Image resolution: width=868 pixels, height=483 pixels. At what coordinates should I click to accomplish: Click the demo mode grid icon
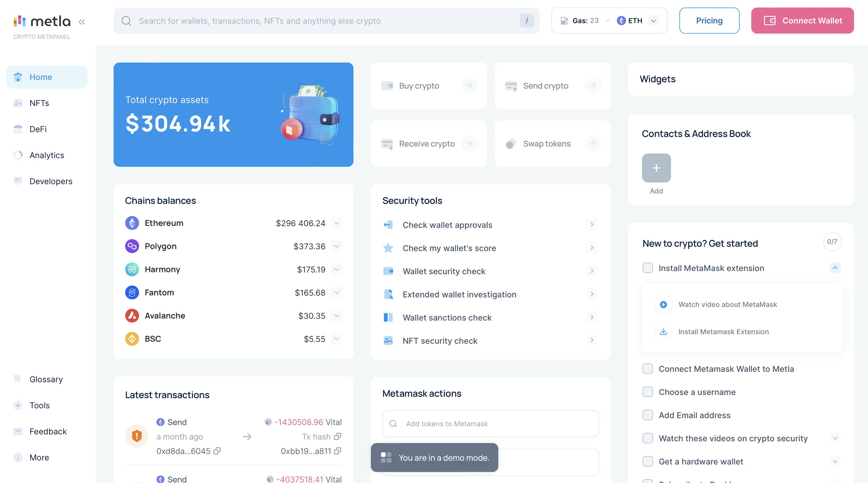(386, 458)
